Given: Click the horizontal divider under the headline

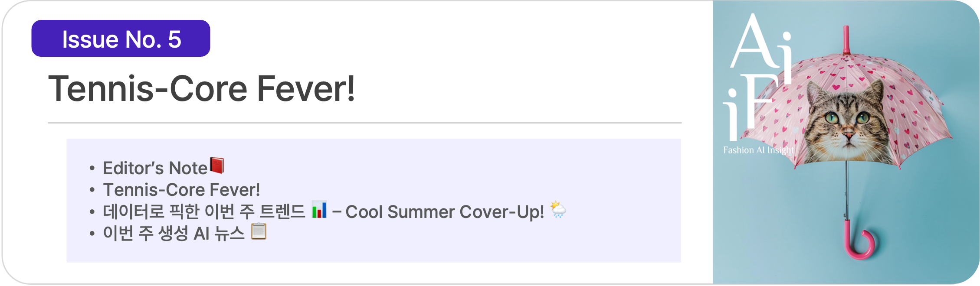Looking at the screenshot, I should pos(364,123).
